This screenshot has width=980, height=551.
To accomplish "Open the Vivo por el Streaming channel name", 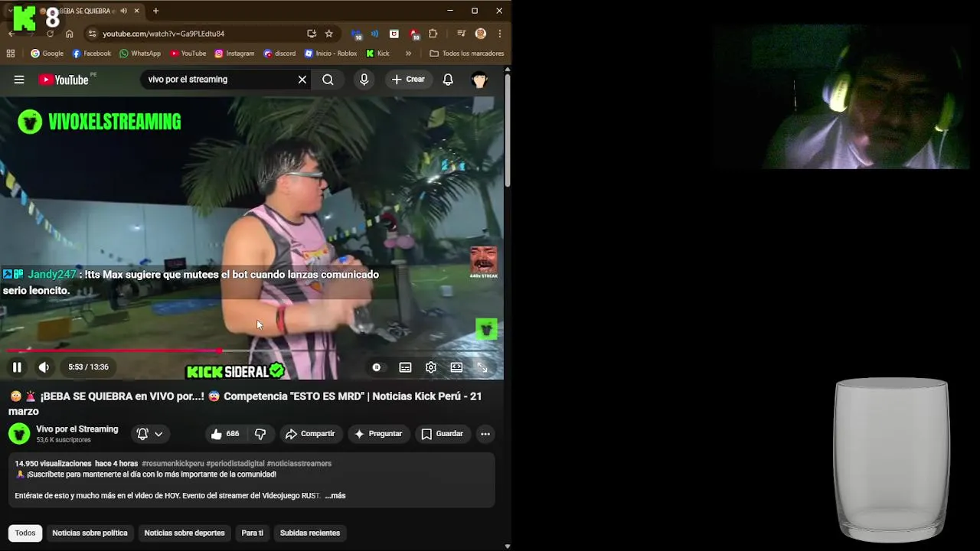I will pyautogui.click(x=77, y=429).
